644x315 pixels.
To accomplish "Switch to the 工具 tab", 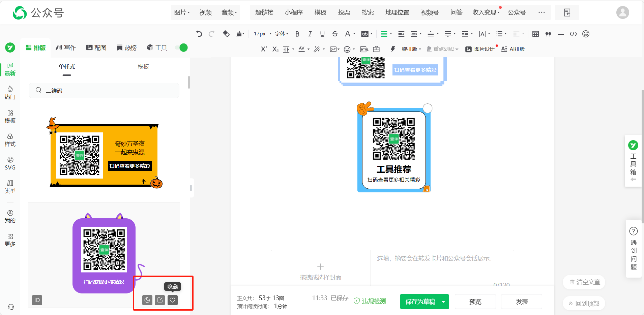I will [x=157, y=48].
